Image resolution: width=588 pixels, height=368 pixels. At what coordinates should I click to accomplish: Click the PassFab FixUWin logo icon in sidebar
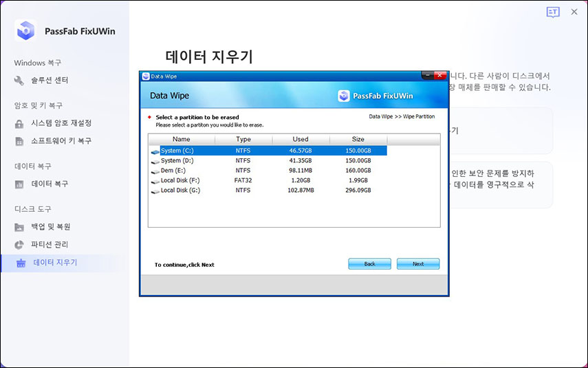click(x=25, y=31)
